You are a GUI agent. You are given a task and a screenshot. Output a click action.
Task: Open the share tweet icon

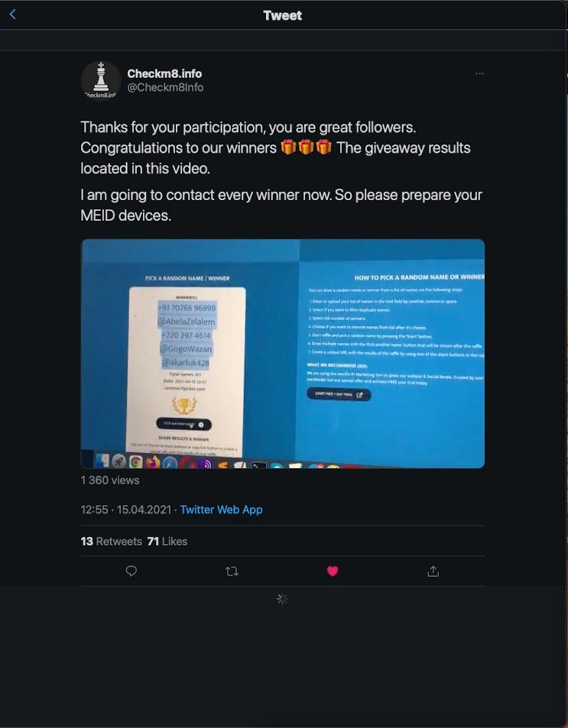click(x=433, y=571)
